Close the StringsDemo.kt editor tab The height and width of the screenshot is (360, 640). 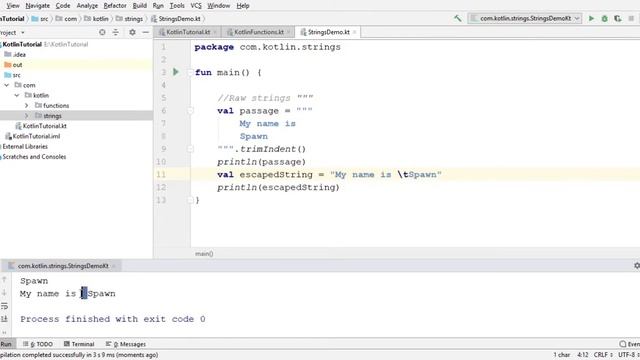pyautogui.click(x=355, y=32)
